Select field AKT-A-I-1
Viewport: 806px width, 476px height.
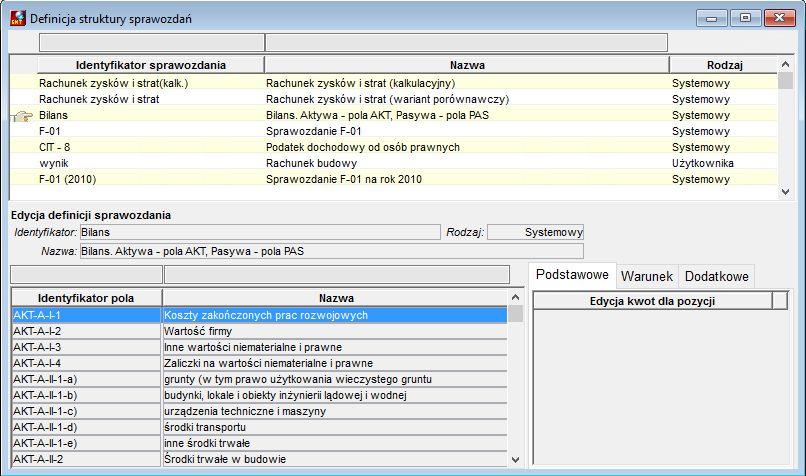pos(86,315)
